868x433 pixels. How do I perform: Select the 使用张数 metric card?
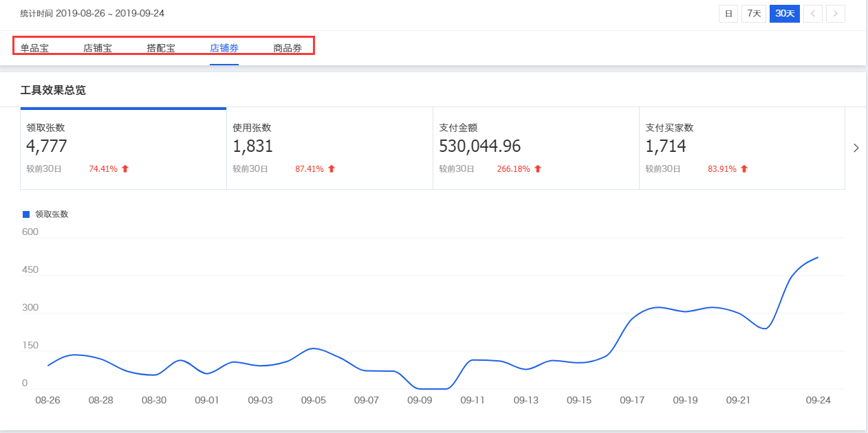(x=329, y=148)
